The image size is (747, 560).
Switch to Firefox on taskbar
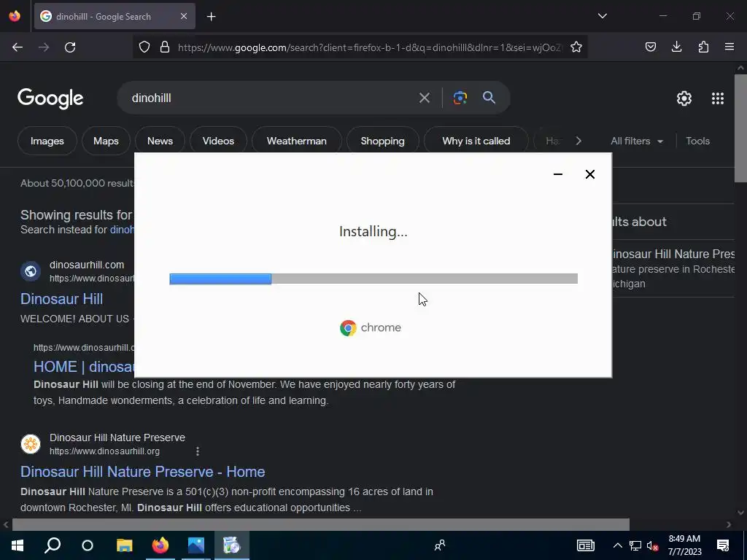coord(160,545)
